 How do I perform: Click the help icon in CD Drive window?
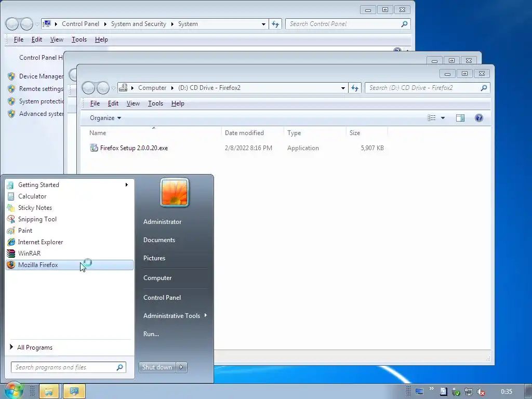pyautogui.click(x=478, y=118)
